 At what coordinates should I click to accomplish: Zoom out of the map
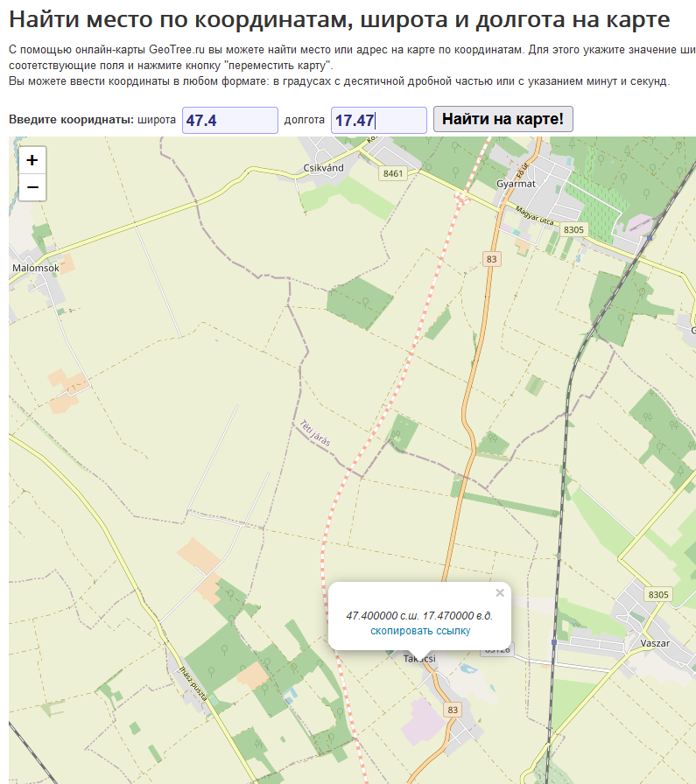point(32,187)
